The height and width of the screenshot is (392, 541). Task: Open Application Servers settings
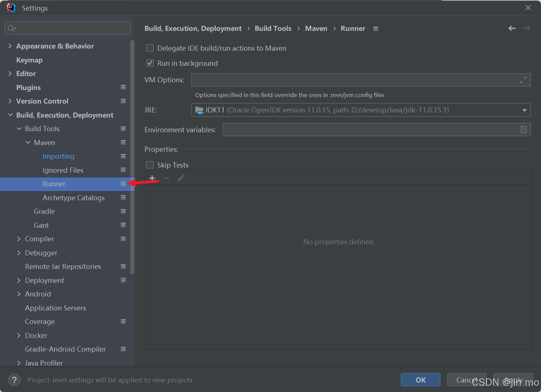[55, 308]
